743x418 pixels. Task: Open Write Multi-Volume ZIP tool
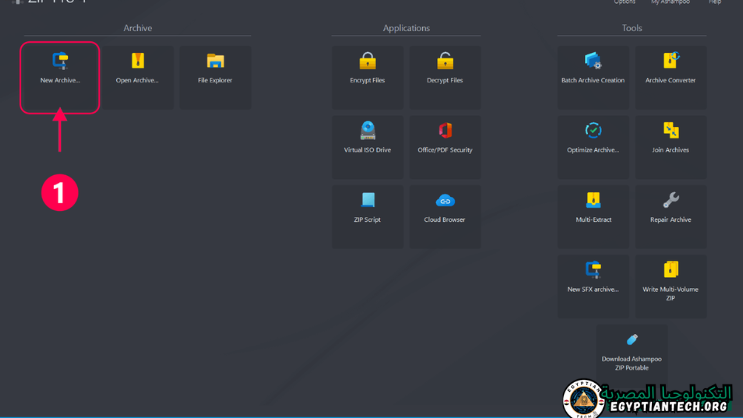(x=671, y=287)
